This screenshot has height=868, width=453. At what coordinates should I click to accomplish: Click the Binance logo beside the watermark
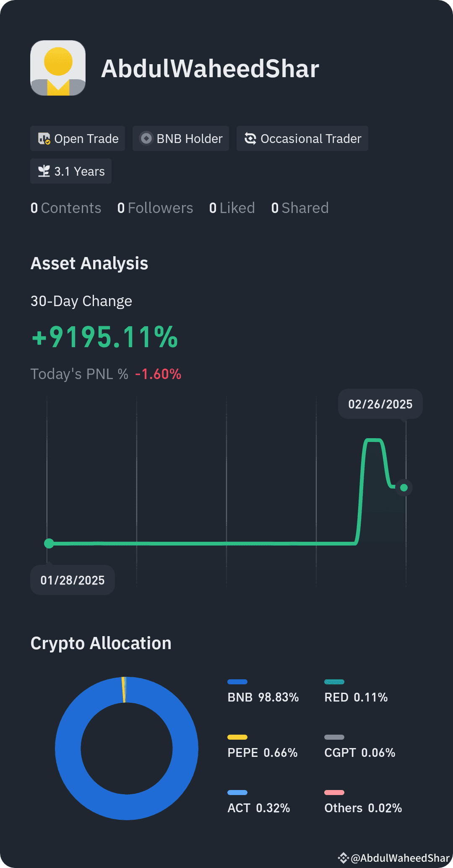(343, 858)
